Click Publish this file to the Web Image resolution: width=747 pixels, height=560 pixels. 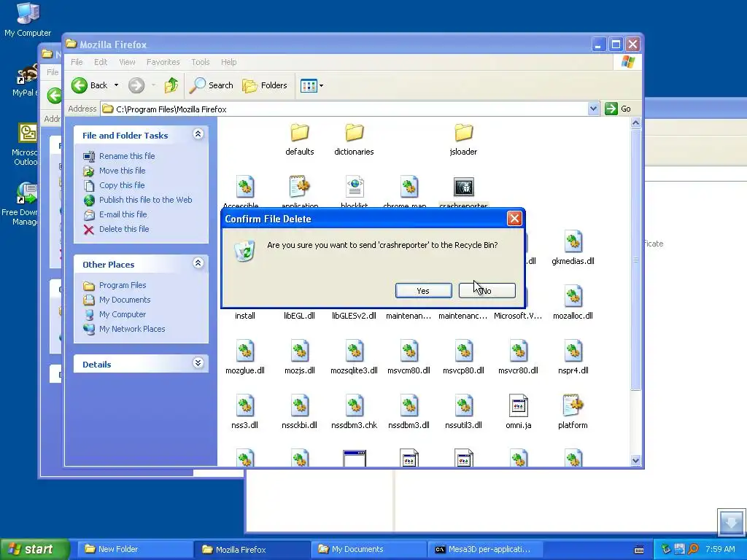(146, 200)
